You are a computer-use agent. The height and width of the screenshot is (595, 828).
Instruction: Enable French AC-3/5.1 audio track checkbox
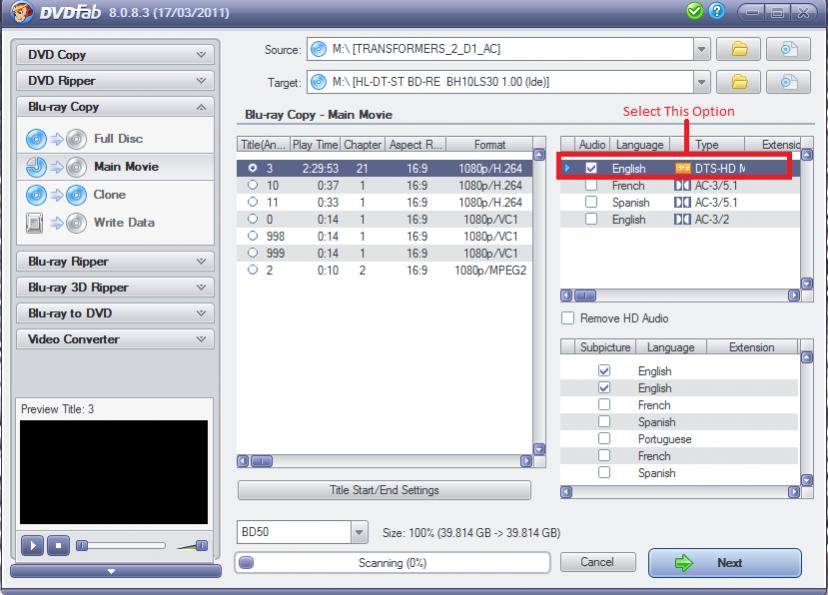click(x=591, y=185)
